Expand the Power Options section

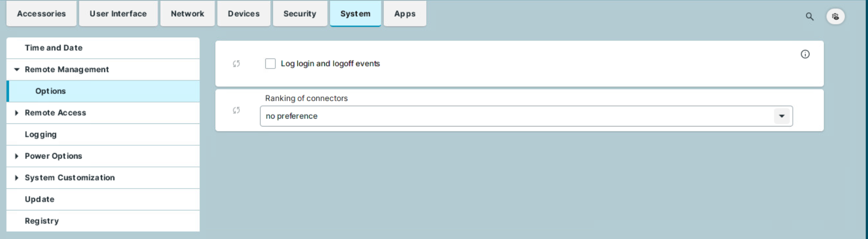tap(17, 156)
